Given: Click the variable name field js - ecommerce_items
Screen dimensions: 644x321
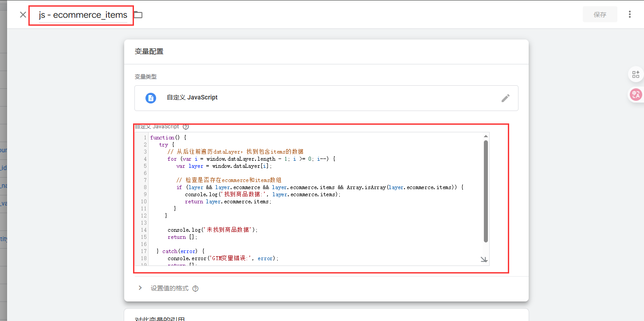Looking at the screenshot, I should coord(83,15).
